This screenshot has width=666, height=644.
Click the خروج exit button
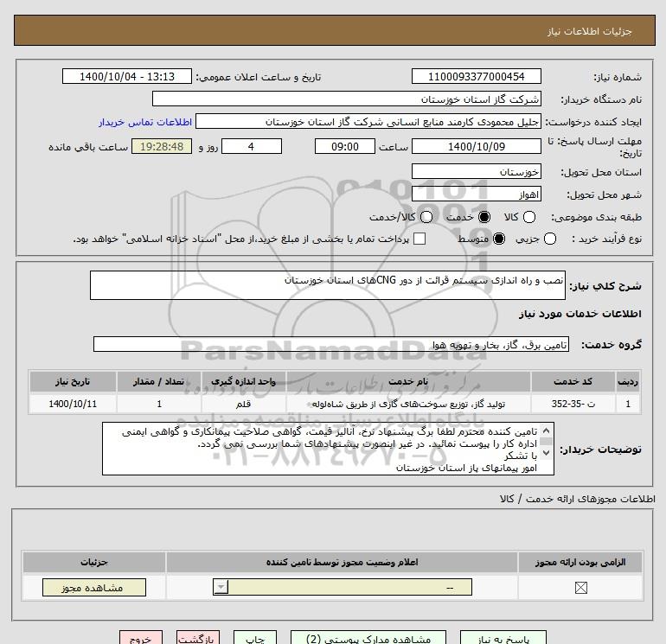[141, 638]
